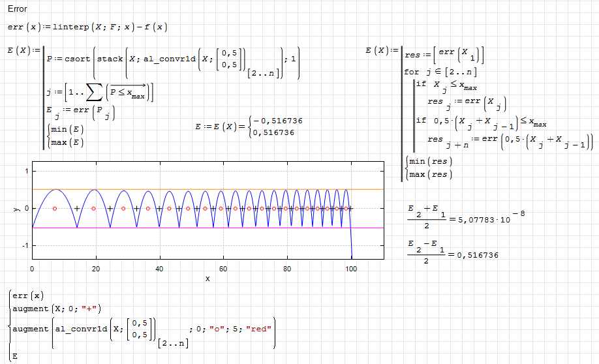Select err(x) in plot expression list

pos(27,296)
